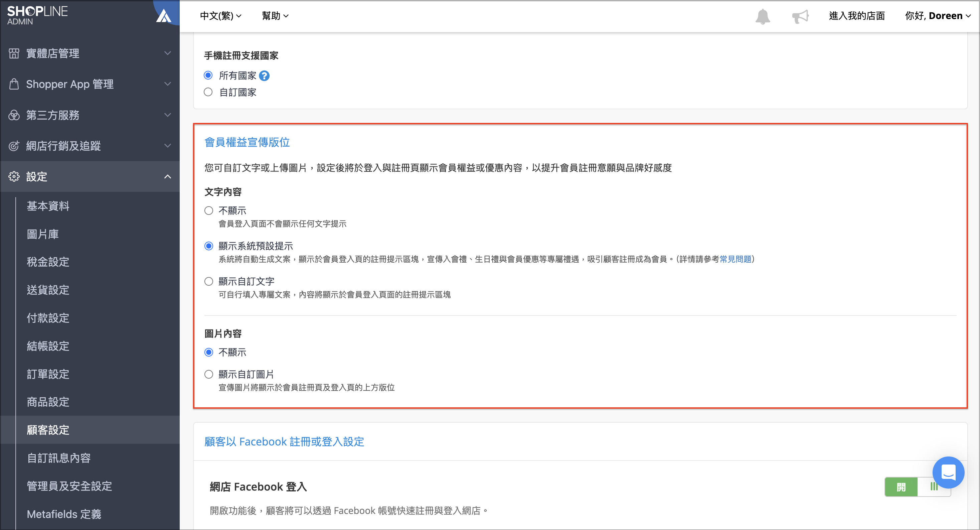This screenshot has height=530, width=980.
Task: Open 圖片庫 in sidebar
Action: coord(43,234)
